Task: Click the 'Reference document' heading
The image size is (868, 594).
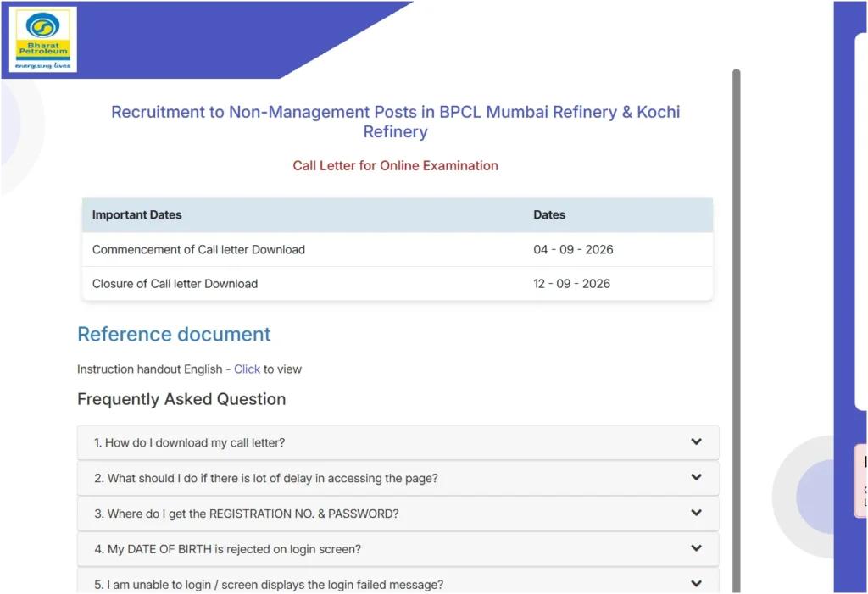Action: [174, 335]
